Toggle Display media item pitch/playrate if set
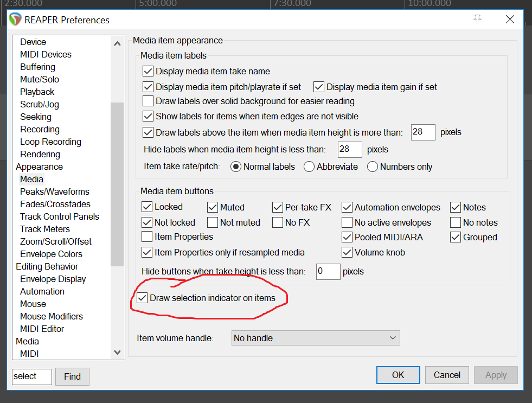Screen dimensions: 532x403 pyautogui.click(x=148, y=87)
